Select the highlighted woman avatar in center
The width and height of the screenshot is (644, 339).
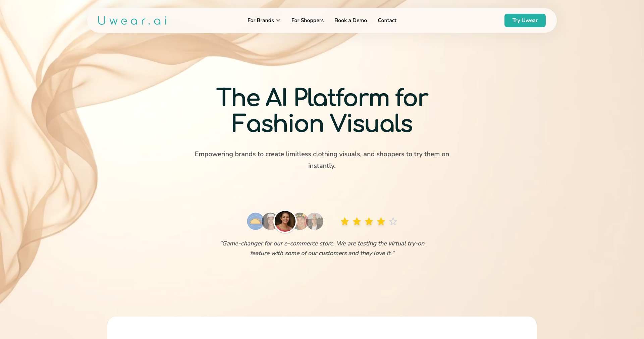[285, 221]
